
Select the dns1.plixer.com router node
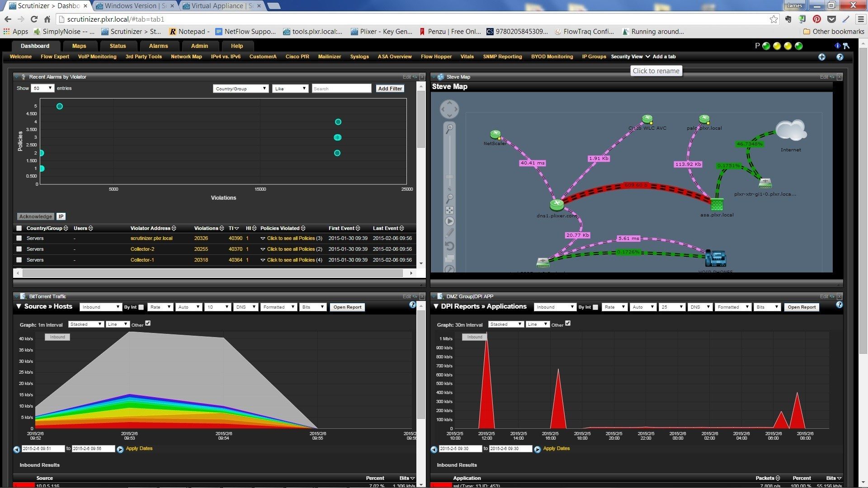coord(557,204)
